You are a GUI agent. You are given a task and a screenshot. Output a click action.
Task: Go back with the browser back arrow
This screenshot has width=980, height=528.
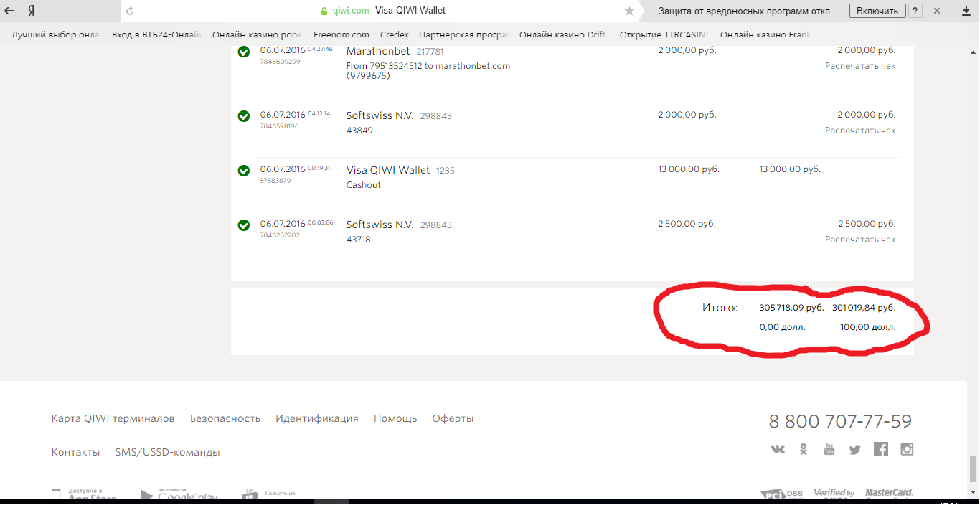(10, 11)
